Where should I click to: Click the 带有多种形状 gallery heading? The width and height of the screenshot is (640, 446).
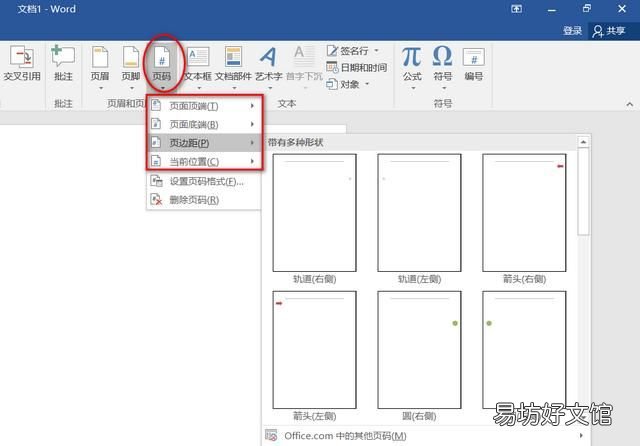pos(295,142)
